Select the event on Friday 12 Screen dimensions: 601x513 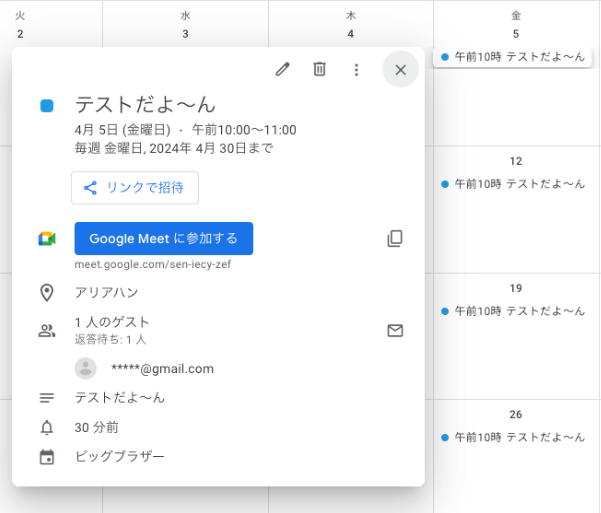pyautogui.click(x=514, y=184)
